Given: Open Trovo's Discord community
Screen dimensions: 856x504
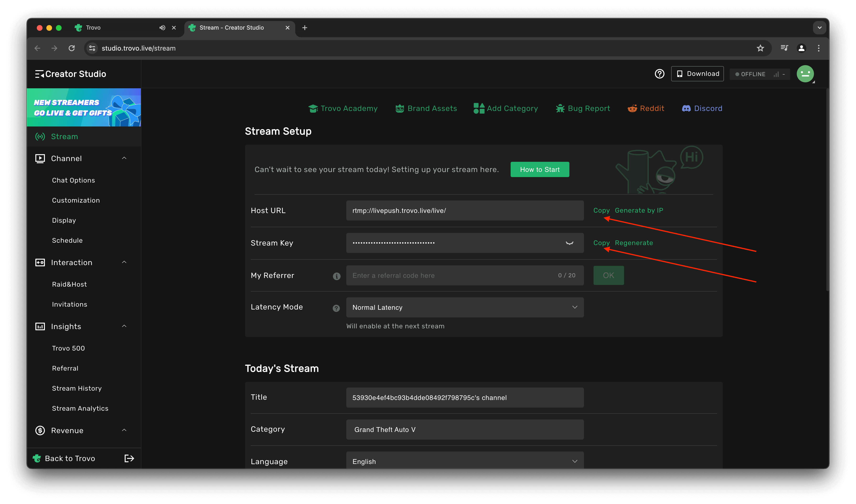Looking at the screenshot, I should pyautogui.click(x=702, y=108).
